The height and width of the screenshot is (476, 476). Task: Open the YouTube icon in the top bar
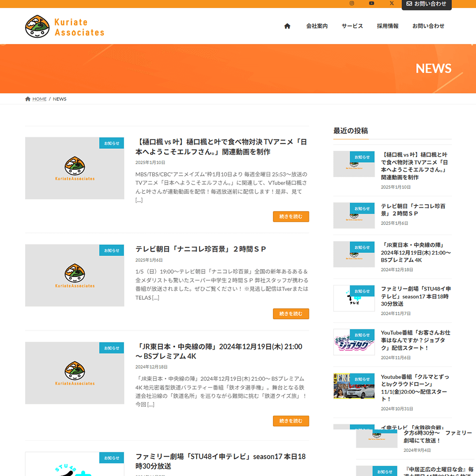371,3
